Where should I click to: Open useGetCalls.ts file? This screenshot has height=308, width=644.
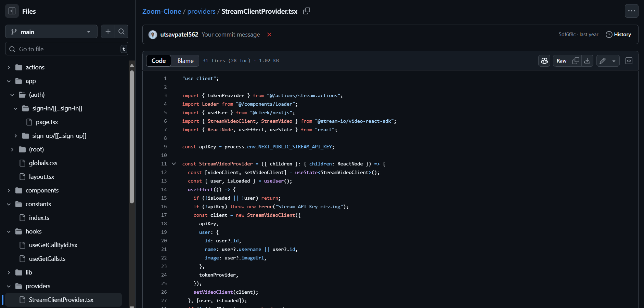click(x=47, y=259)
